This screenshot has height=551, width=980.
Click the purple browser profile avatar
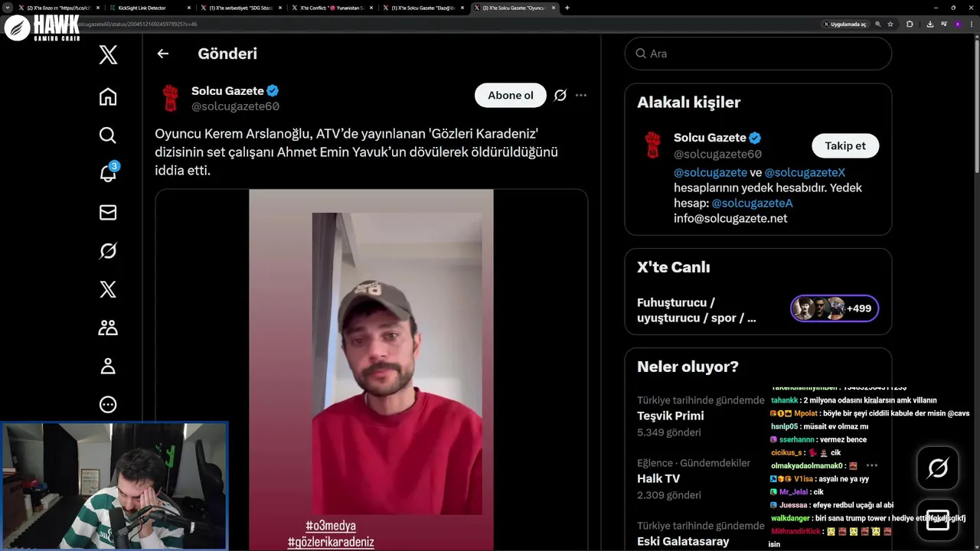coord(958,24)
